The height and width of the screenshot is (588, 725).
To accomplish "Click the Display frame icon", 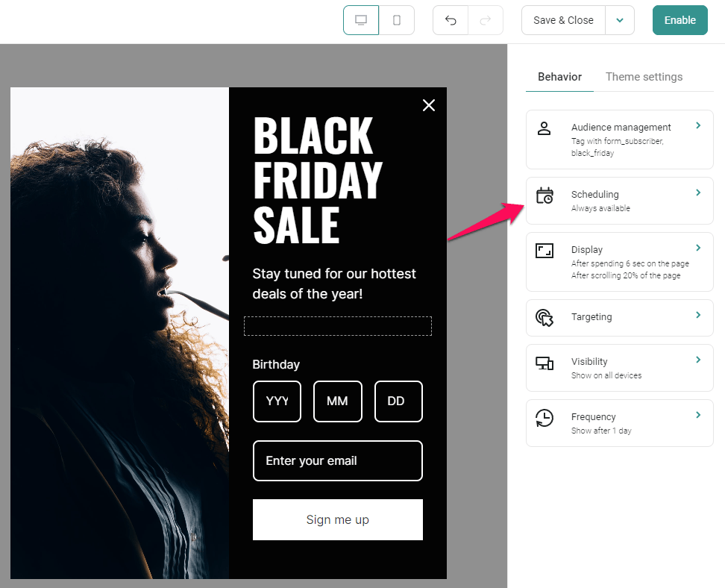I will tap(544, 251).
